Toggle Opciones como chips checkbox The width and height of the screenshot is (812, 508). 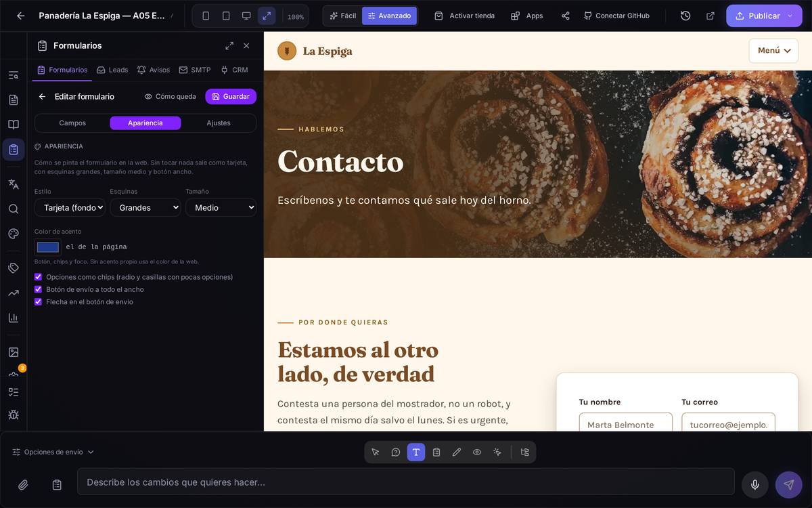[x=38, y=277]
